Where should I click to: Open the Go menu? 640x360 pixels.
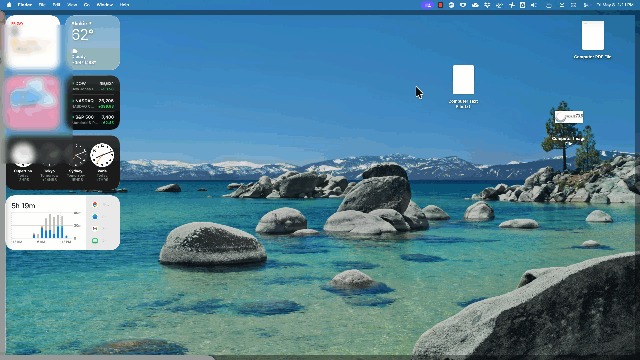[87, 5]
